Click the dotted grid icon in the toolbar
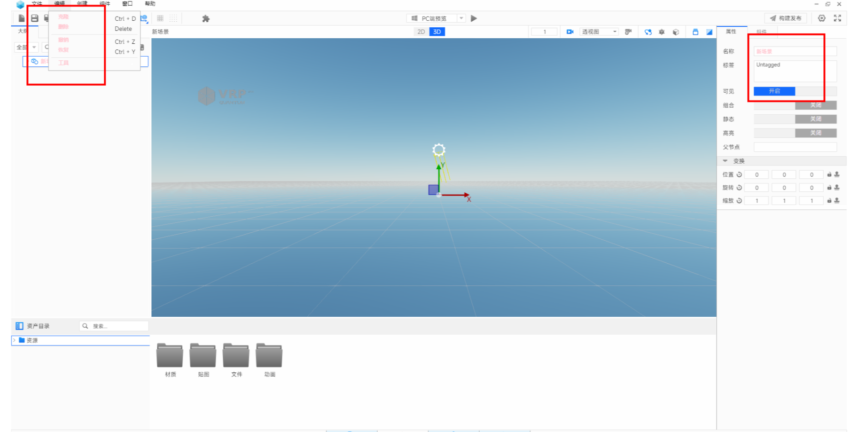The image size is (868, 432). coord(173,18)
